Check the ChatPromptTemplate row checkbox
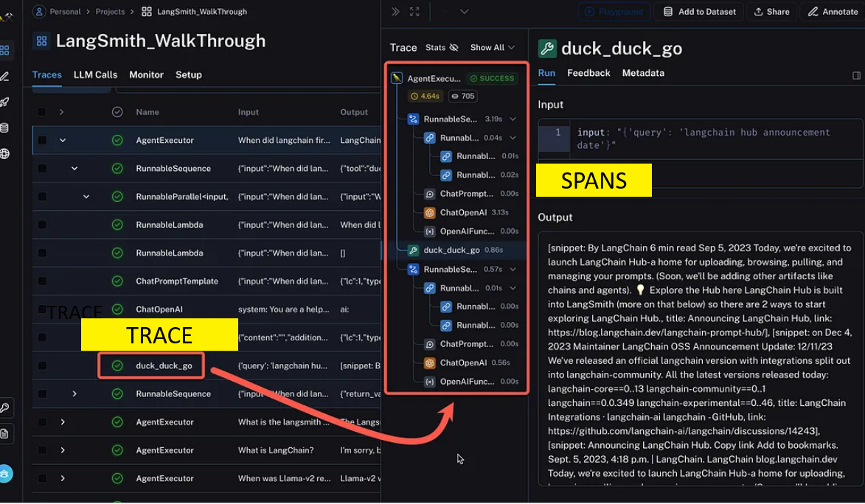865x504 pixels. tap(41, 281)
